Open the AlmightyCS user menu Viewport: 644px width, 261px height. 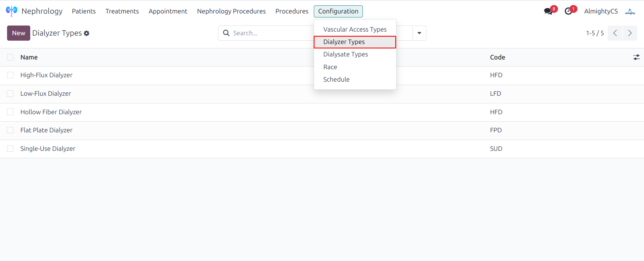click(601, 11)
